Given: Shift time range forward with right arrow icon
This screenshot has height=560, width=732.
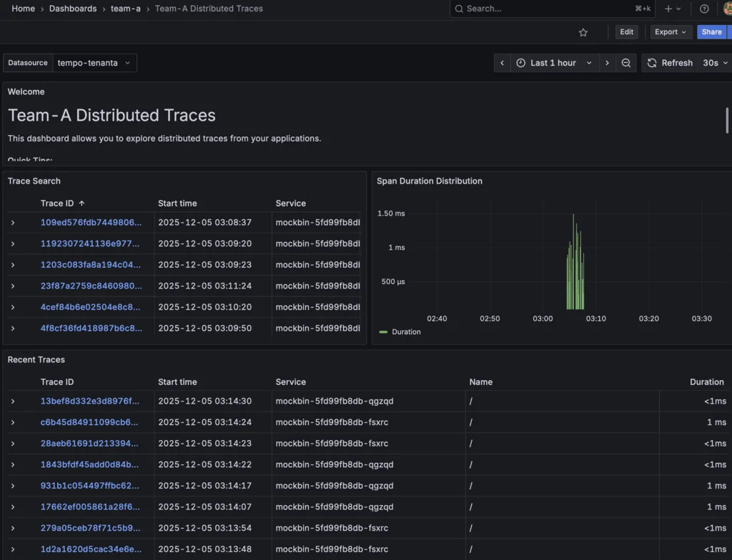Looking at the screenshot, I should [607, 63].
